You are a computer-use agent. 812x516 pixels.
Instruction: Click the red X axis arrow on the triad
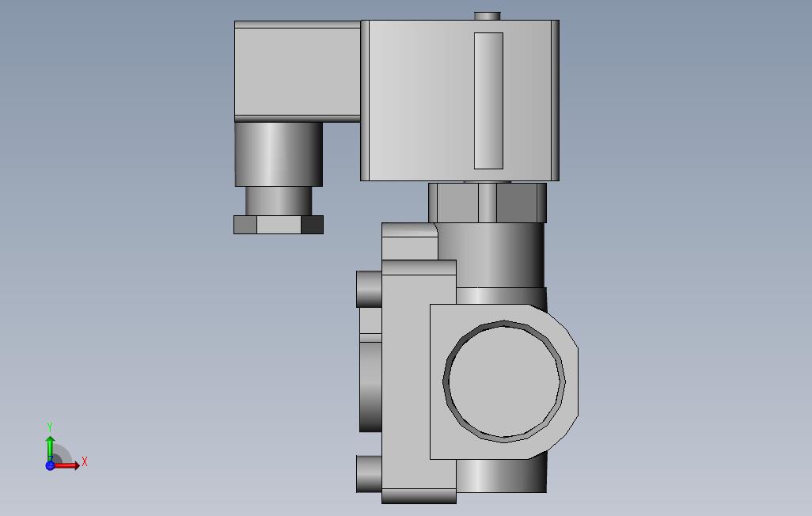(x=66, y=465)
